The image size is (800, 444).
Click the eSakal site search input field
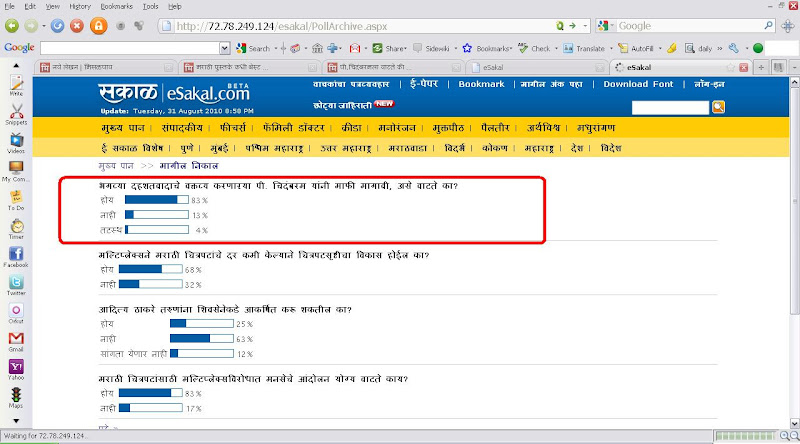click(x=670, y=107)
